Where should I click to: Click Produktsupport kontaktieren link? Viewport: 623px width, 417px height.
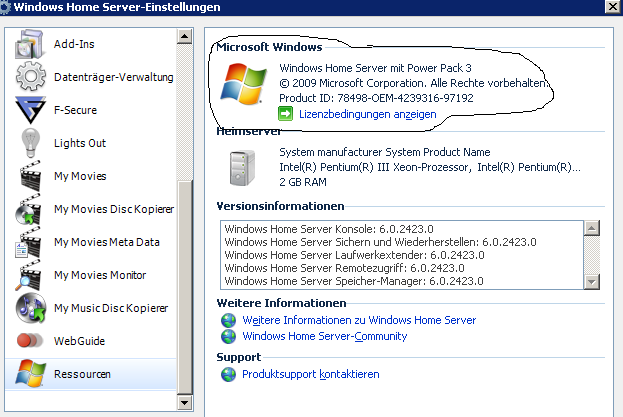(311, 374)
